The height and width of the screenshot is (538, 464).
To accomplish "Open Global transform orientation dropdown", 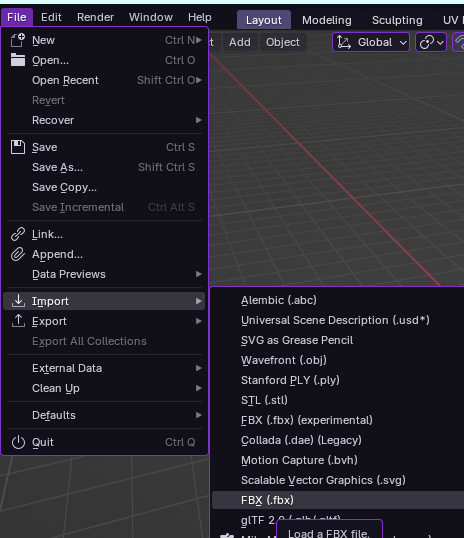I will coord(371,42).
